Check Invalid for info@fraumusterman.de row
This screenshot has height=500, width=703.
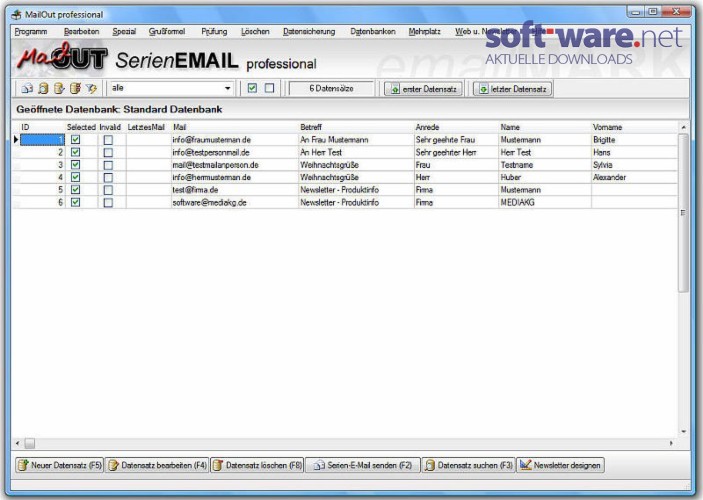click(x=108, y=140)
